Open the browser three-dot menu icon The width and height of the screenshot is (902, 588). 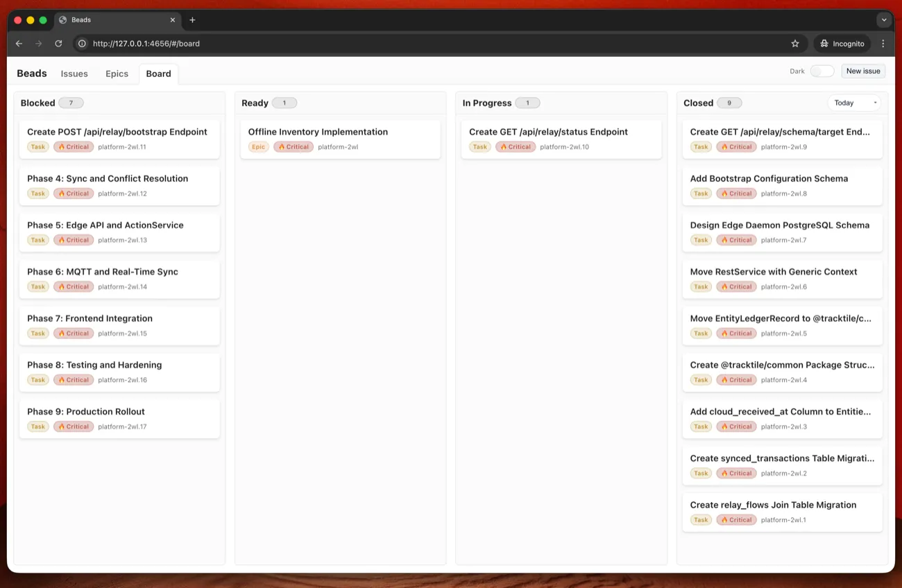(x=883, y=43)
